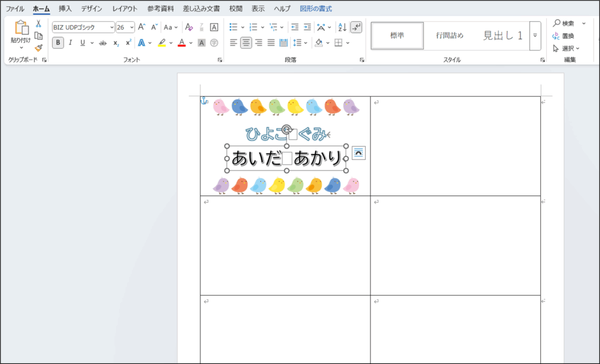Sort the text with the A-Z icon

342,27
